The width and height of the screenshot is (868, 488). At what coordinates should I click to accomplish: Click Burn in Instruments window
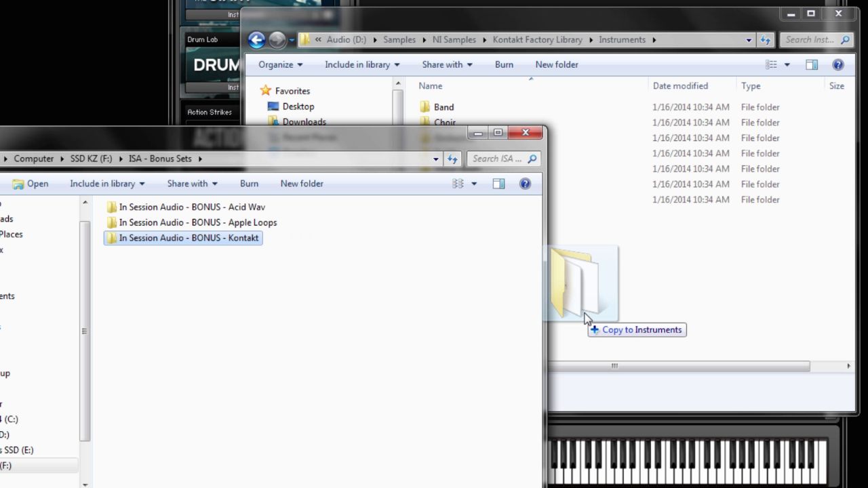(504, 65)
